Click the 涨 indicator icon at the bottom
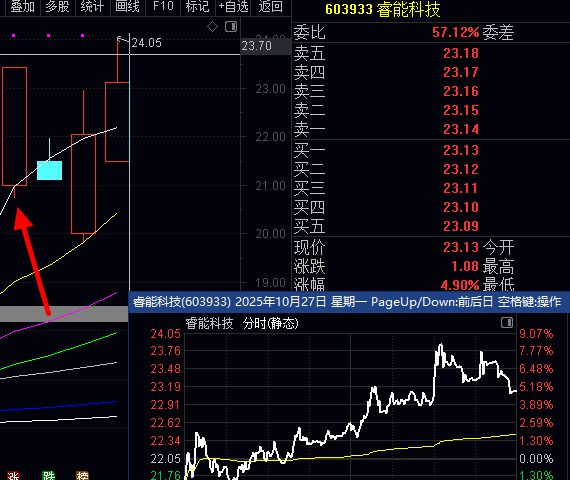 [13, 476]
